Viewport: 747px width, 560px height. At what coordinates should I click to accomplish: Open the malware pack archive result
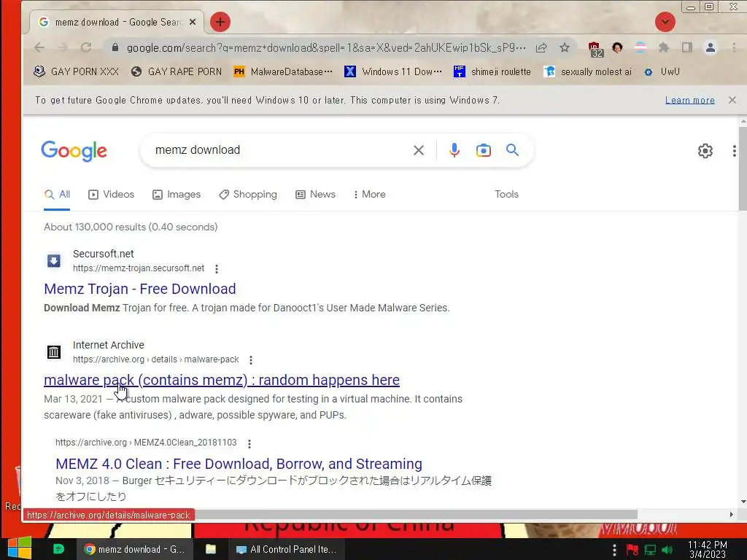tap(222, 380)
